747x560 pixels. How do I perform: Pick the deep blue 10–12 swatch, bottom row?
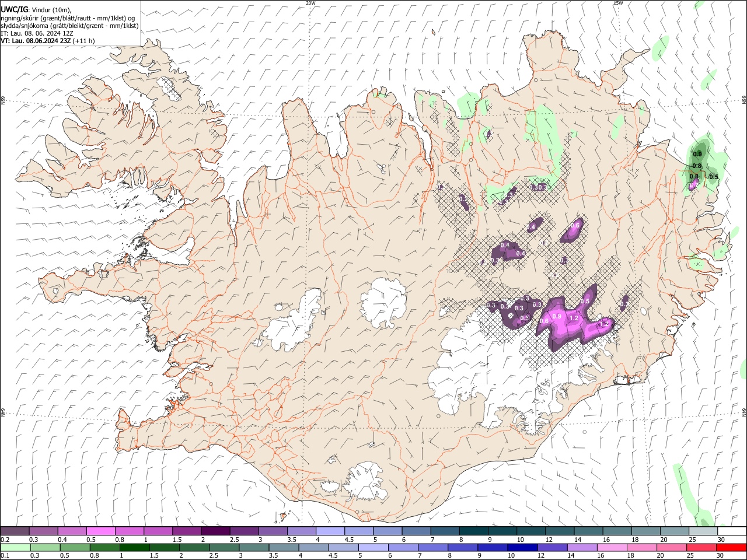[522, 548]
